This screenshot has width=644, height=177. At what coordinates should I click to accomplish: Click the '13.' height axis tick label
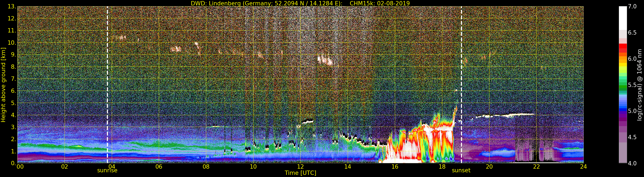[x=12, y=6]
